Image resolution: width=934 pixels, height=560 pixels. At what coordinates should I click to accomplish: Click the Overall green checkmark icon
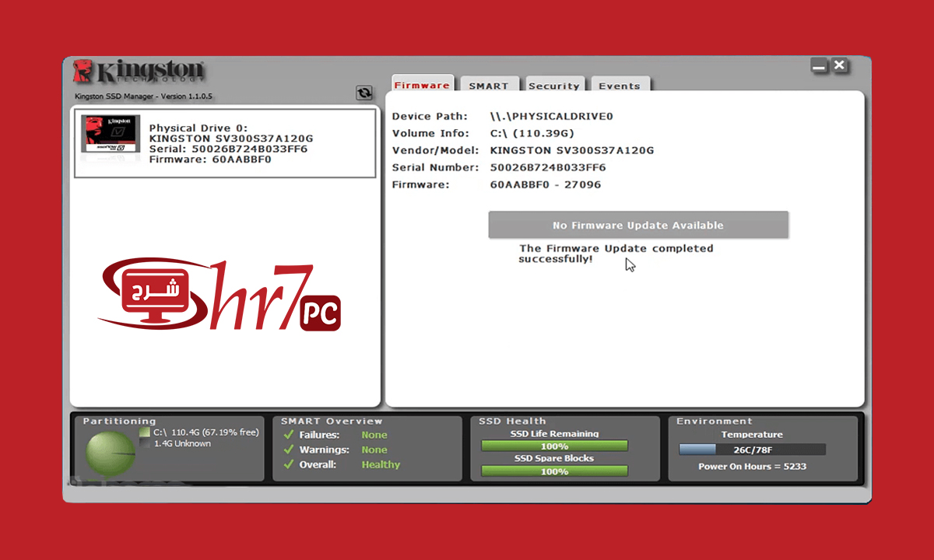289,464
